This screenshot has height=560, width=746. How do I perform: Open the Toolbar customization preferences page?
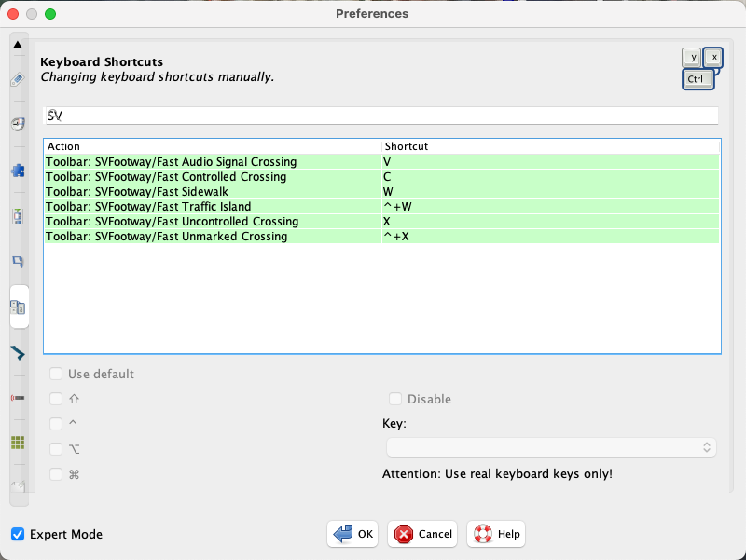17,262
